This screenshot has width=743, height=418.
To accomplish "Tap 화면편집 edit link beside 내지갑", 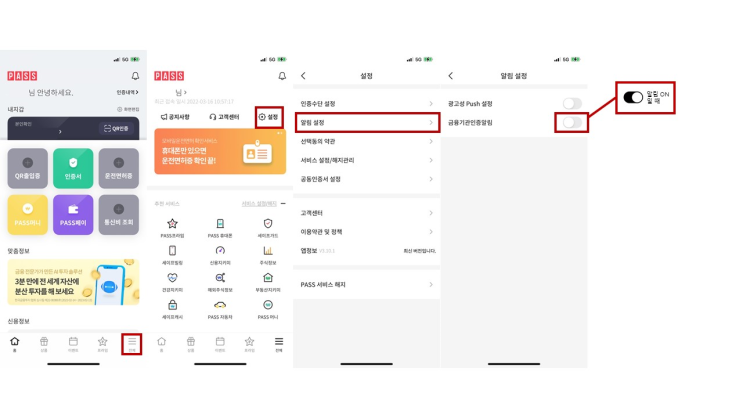I will [128, 109].
